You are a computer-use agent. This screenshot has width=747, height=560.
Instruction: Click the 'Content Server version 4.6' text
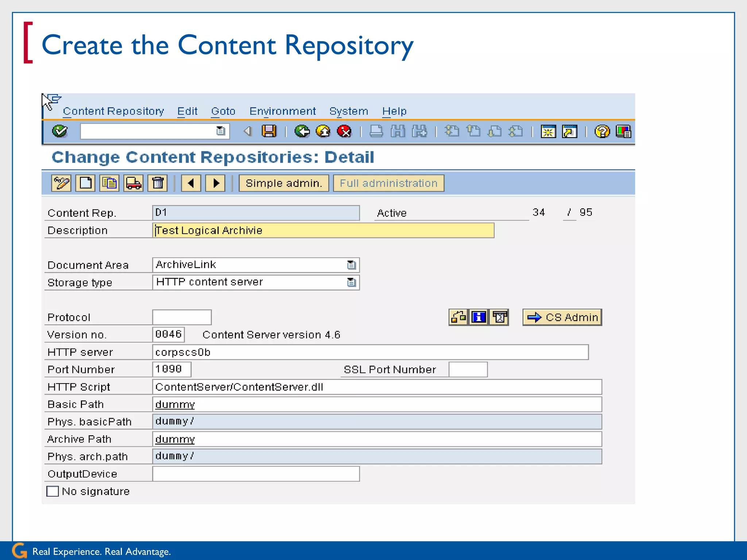[x=271, y=335]
